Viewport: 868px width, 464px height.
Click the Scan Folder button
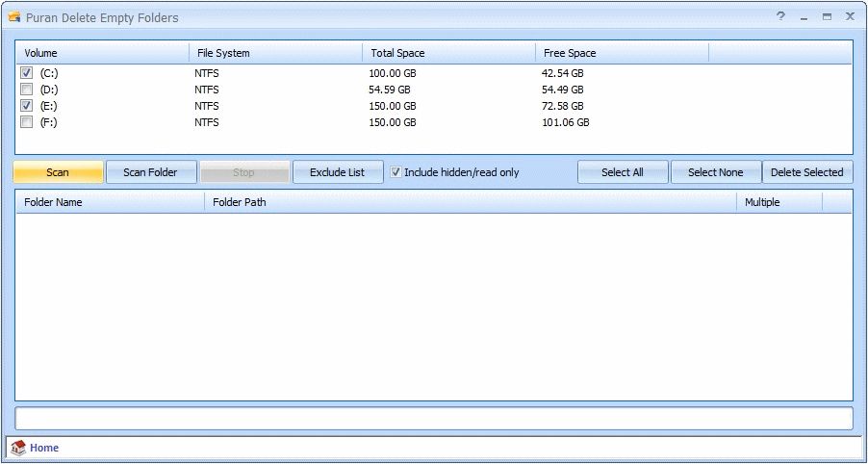tap(151, 172)
